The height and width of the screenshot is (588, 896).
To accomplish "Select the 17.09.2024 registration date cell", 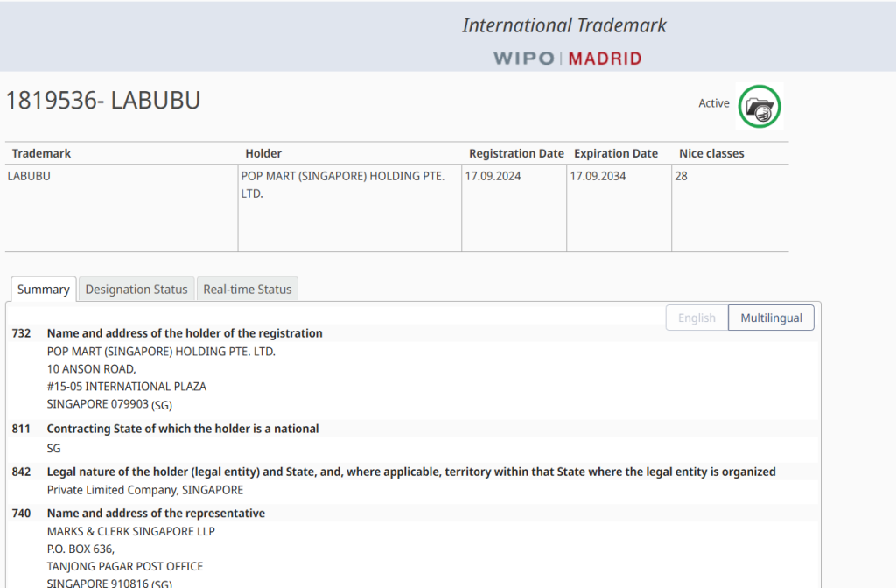I will click(x=493, y=176).
